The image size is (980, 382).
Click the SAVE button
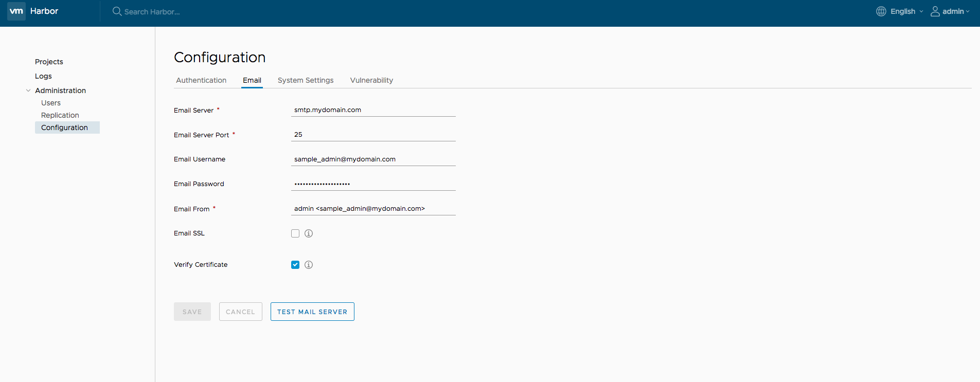click(192, 312)
